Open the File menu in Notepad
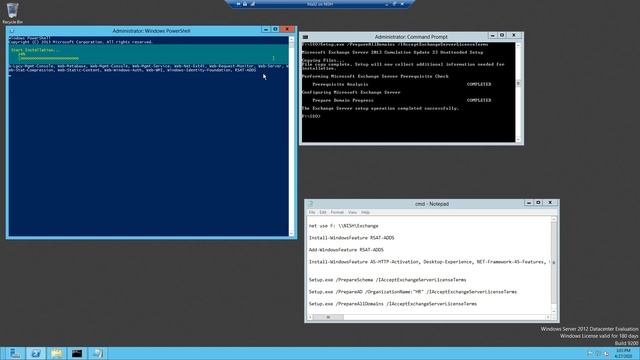 pos(312,212)
